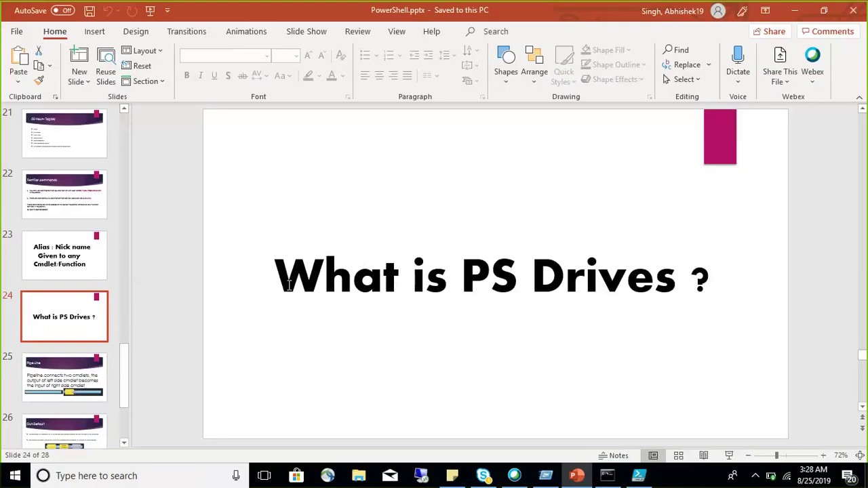Open the Insert ribbon tab

point(94,31)
